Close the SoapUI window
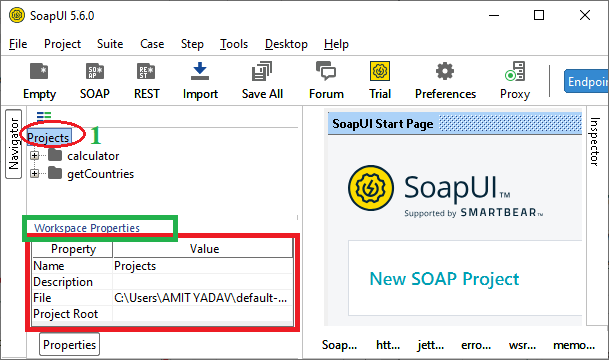The width and height of the screenshot is (609, 361). pos(585,16)
